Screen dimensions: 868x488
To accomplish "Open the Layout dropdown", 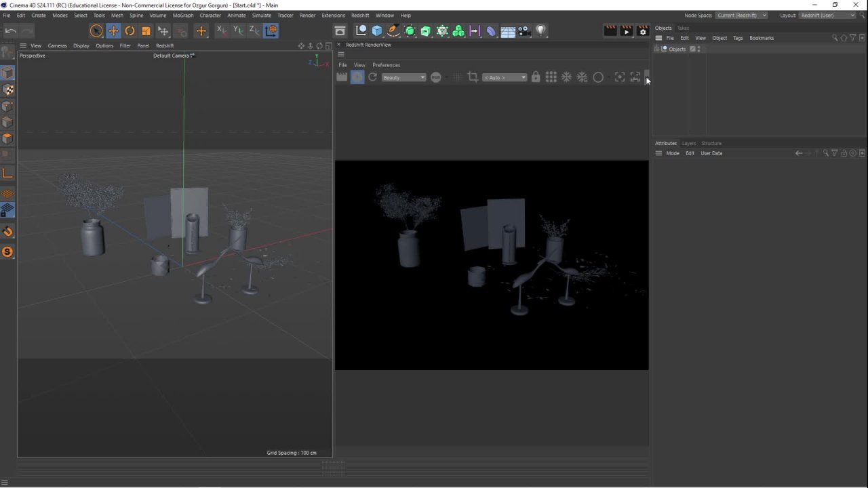I will click(x=827, y=15).
